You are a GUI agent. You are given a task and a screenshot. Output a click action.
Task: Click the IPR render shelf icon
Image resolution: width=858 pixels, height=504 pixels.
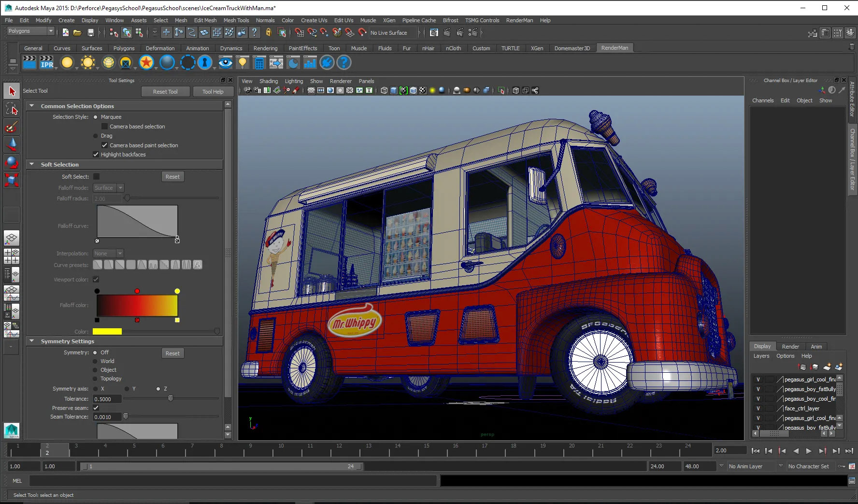[x=47, y=63]
